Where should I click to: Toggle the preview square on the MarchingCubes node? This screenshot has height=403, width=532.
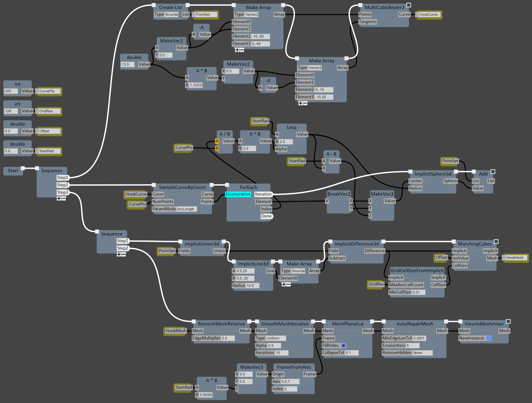point(496,241)
